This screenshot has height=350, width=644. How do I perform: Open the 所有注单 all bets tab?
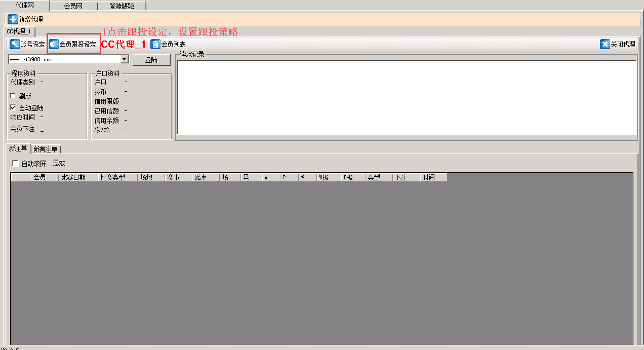pyautogui.click(x=46, y=149)
